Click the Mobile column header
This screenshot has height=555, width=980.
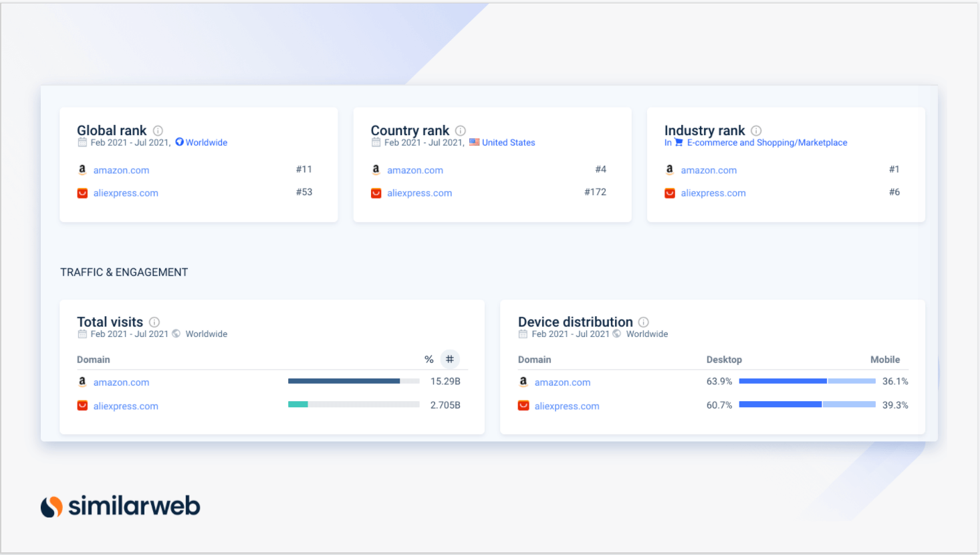point(885,360)
